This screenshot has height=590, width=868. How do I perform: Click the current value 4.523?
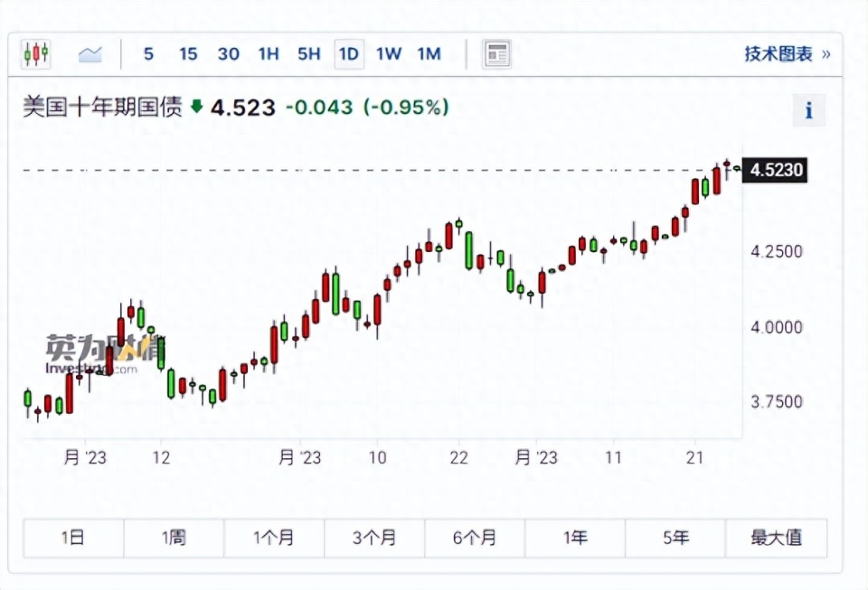(243, 108)
